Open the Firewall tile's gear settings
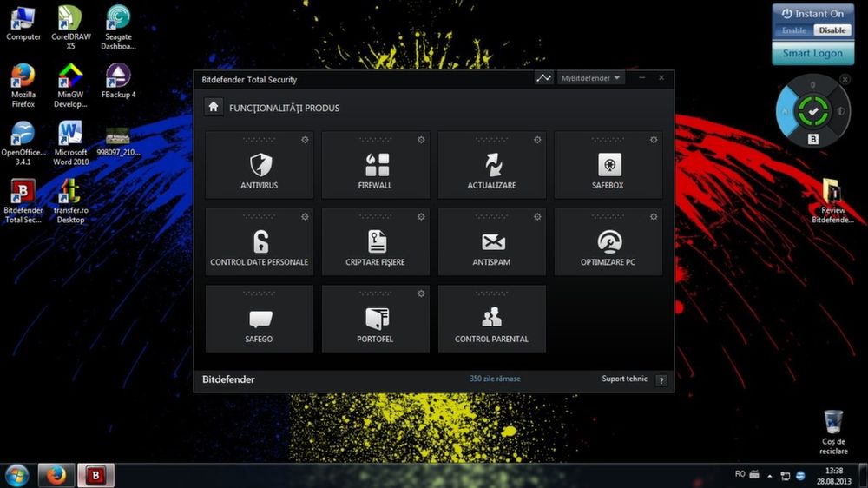868x488 pixels. pyautogui.click(x=421, y=140)
